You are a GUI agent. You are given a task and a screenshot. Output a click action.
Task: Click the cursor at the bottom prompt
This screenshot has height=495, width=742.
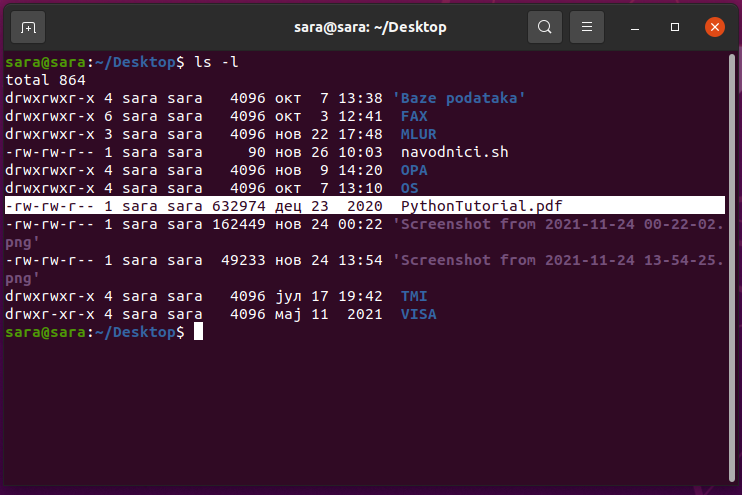(x=198, y=331)
